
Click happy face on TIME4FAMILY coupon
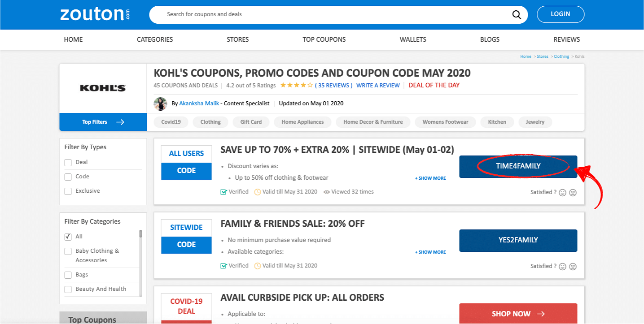(562, 193)
